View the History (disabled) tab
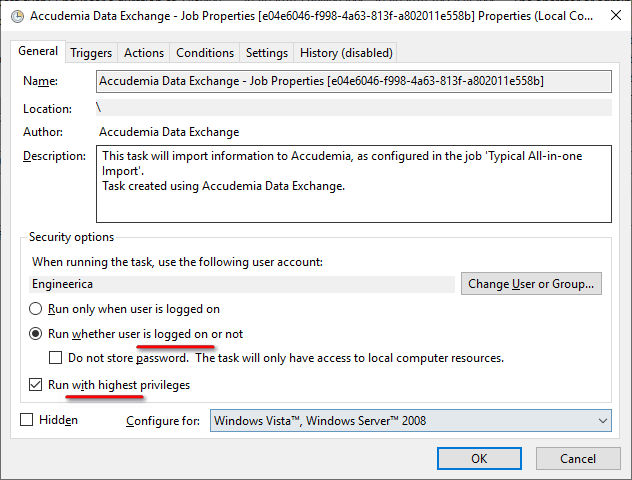Screen dimensions: 632x480 pyautogui.click(x=346, y=53)
